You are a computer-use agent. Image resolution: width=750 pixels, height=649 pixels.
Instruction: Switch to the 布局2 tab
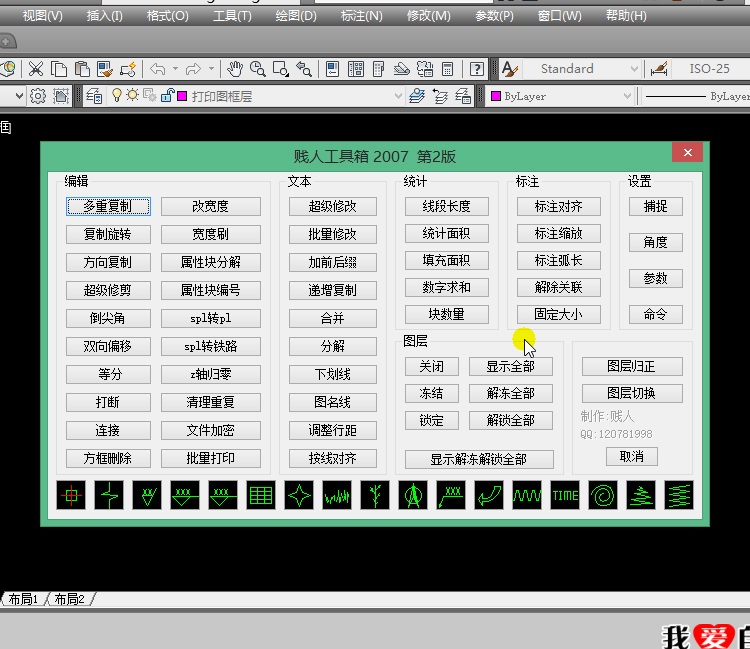coord(69,599)
